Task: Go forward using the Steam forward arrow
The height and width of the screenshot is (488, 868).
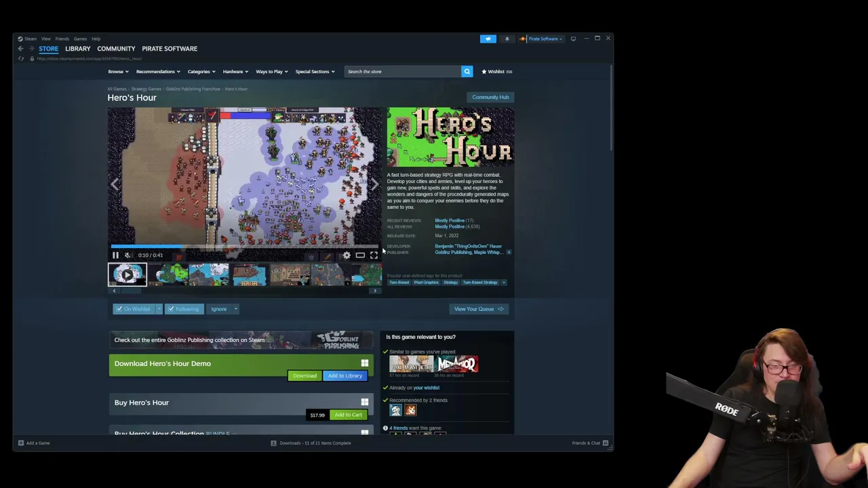Action: click(31, 49)
